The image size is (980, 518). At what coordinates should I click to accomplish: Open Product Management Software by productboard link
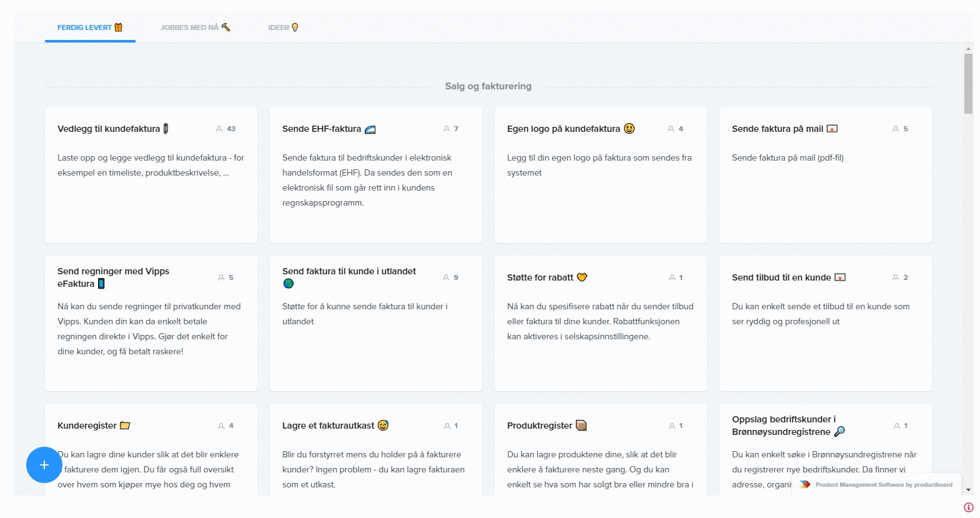click(883, 485)
